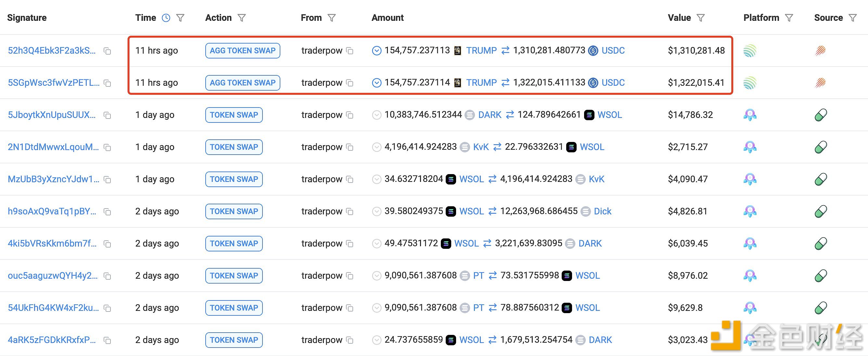The image size is (868, 356).
Task: Click TOKEN SWAP tag in DARK to WSOL row
Action: pos(234,115)
